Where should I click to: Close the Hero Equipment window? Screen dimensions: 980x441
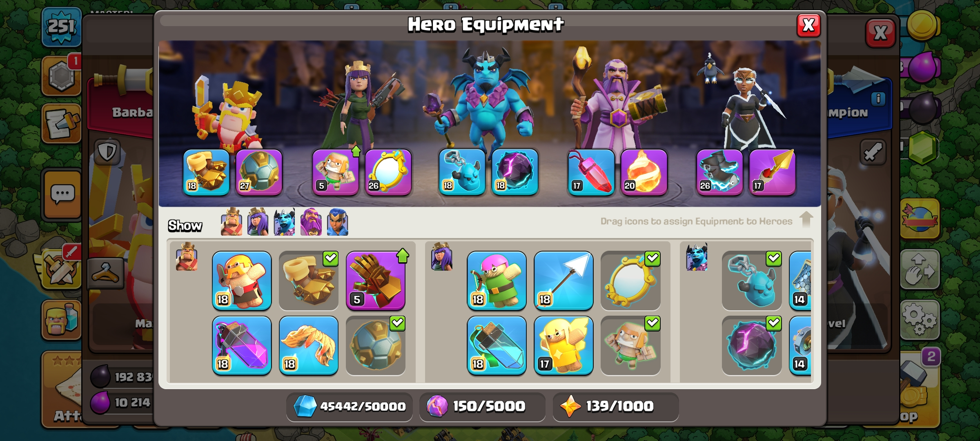click(808, 25)
